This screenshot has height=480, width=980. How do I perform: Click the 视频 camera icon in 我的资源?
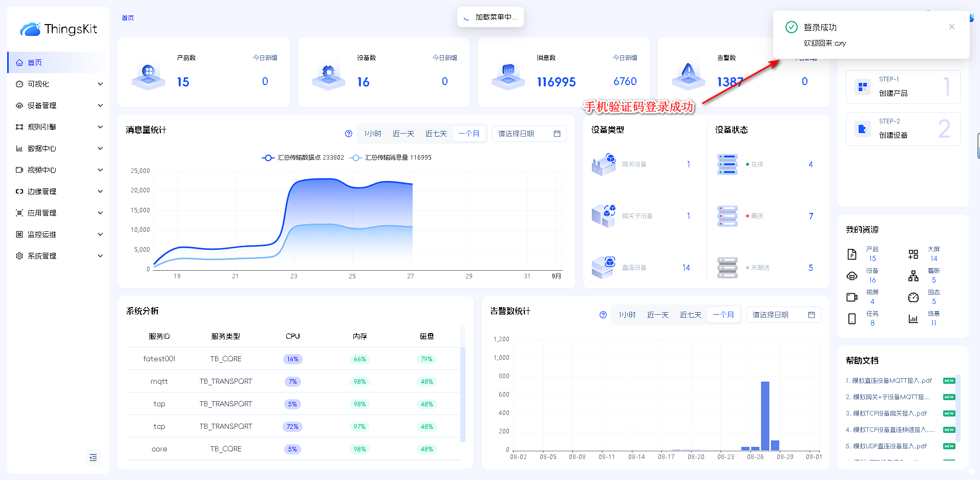click(852, 297)
